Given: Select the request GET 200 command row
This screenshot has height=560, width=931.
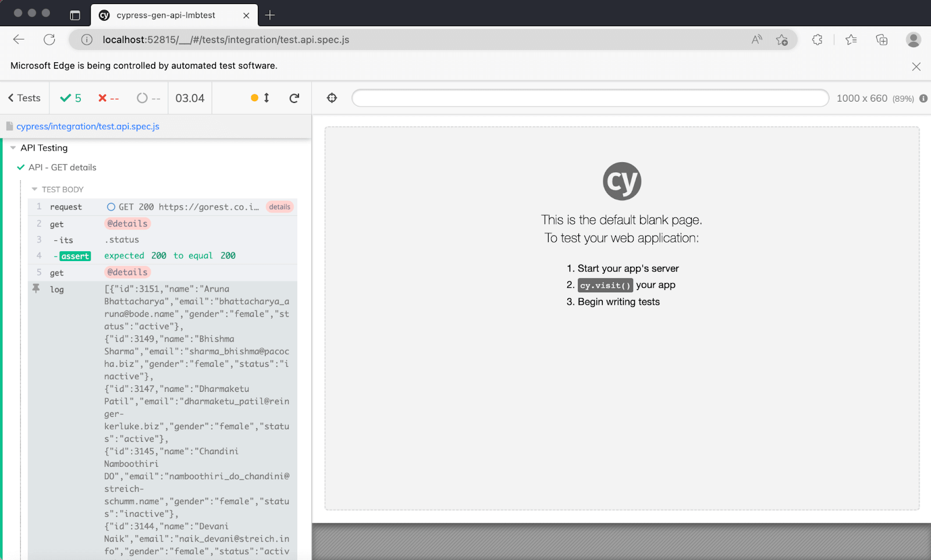Looking at the screenshot, I should coord(162,207).
